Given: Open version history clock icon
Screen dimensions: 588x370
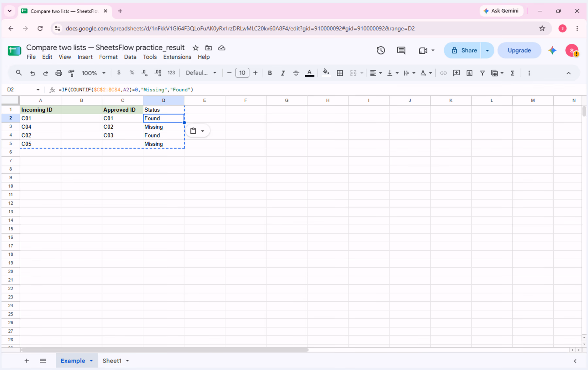Looking at the screenshot, I should pyautogui.click(x=381, y=50).
